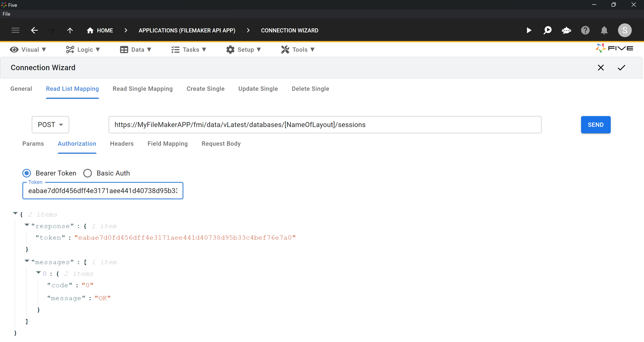Collapse the "messages" JSON array

point(27,261)
